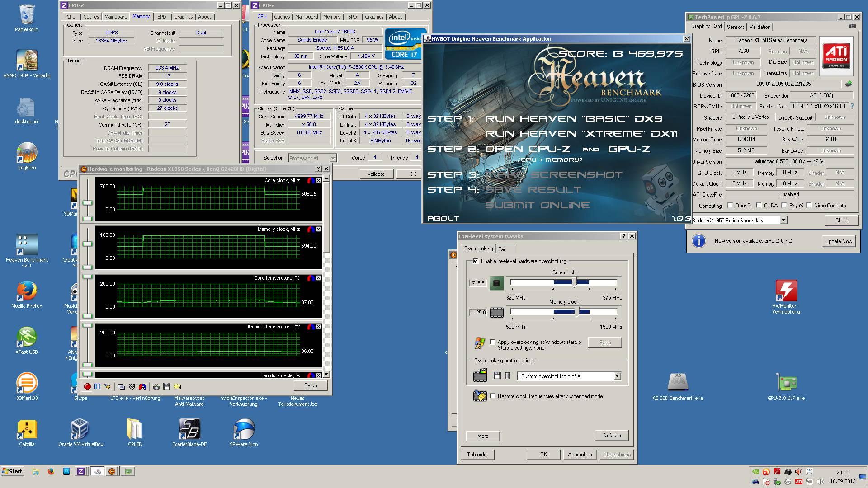The height and width of the screenshot is (488, 868).
Task: Click the save profile floppy icon in tweaks
Action: pos(497,376)
